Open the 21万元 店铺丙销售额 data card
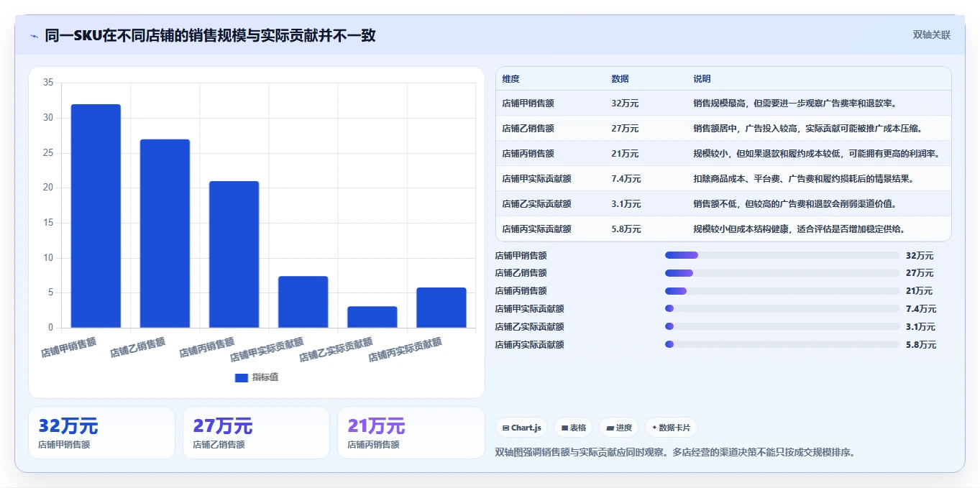This screenshot has width=980, height=488. click(411, 433)
